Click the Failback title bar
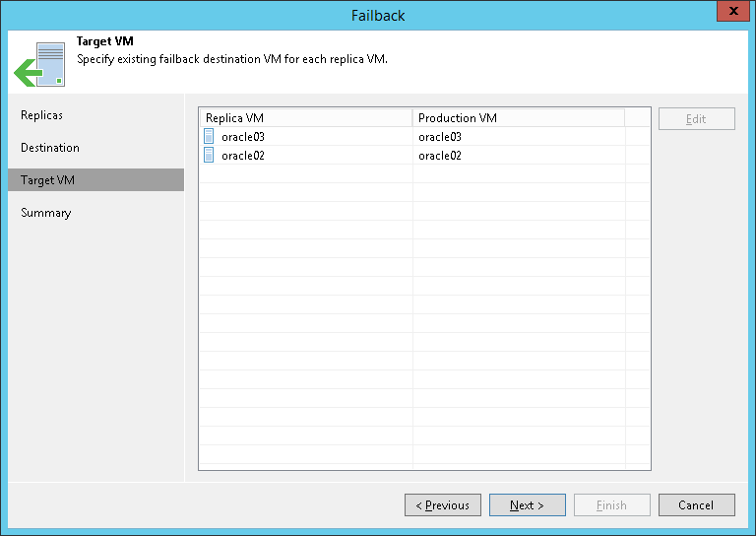The height and width of the screenshot is (536, 756). point(378,15)
